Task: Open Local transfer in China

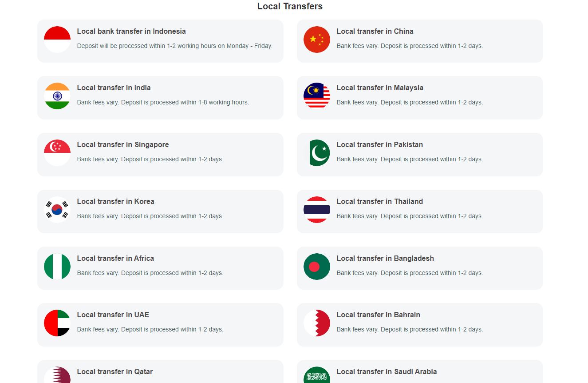Action: (x=375, y=32)
